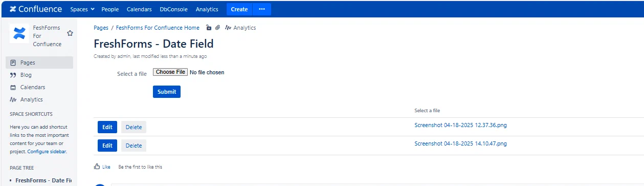Select Pages in the sidebar

tap(39, 63)
